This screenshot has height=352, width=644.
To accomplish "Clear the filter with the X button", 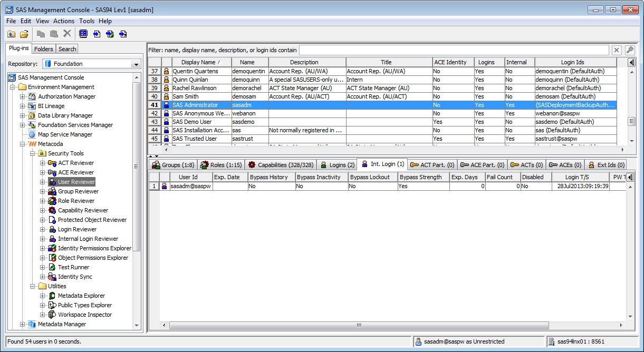I will tap(617, 50).
